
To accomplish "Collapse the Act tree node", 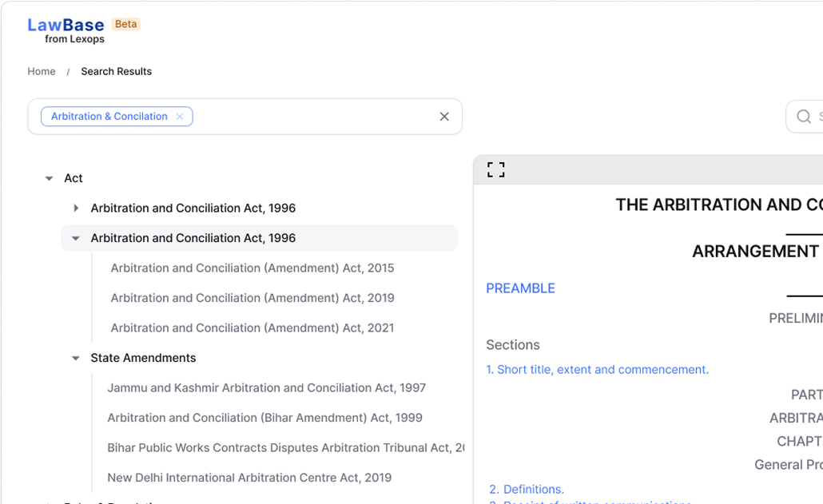I will coord(50,179).
